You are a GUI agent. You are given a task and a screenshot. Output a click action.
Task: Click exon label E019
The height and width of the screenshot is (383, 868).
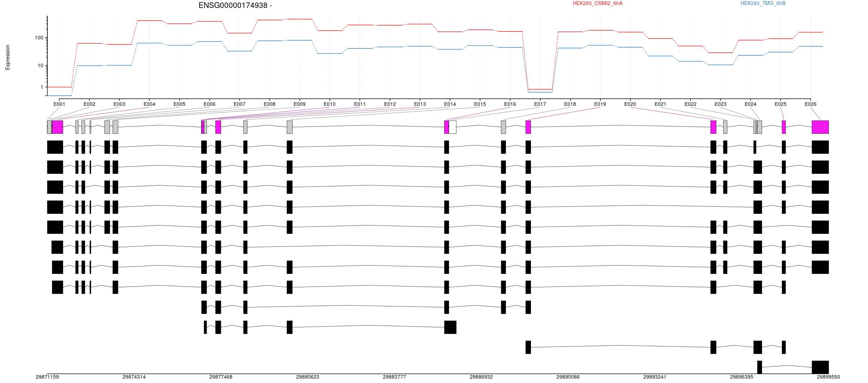(600, 104)
